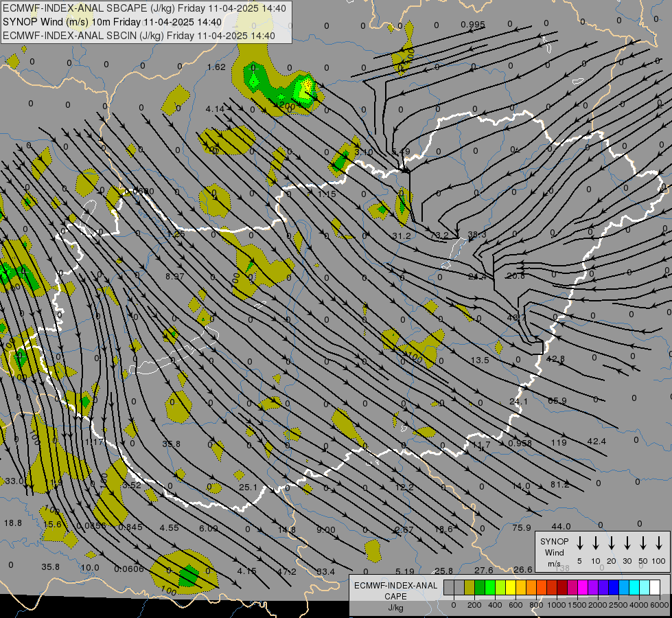Screen dimensions: 672x618
Task: Click the map value '13.5'
Action: click(480, 360)
